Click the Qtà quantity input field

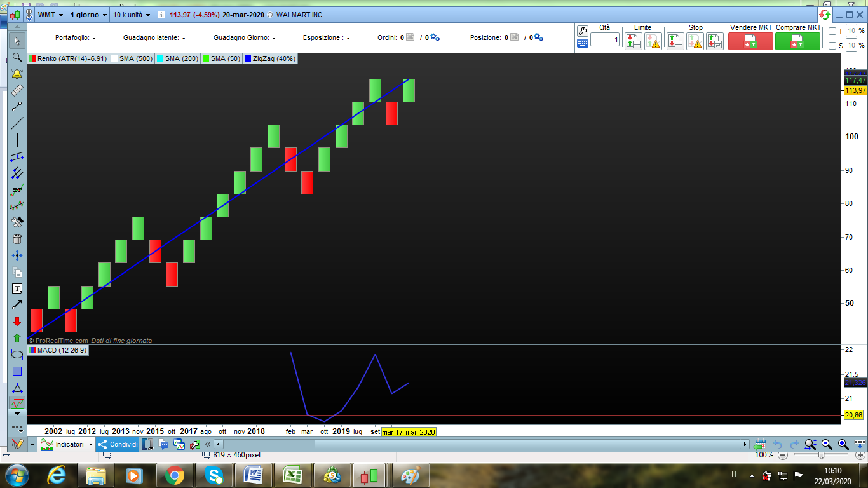(x=605, y=40)
